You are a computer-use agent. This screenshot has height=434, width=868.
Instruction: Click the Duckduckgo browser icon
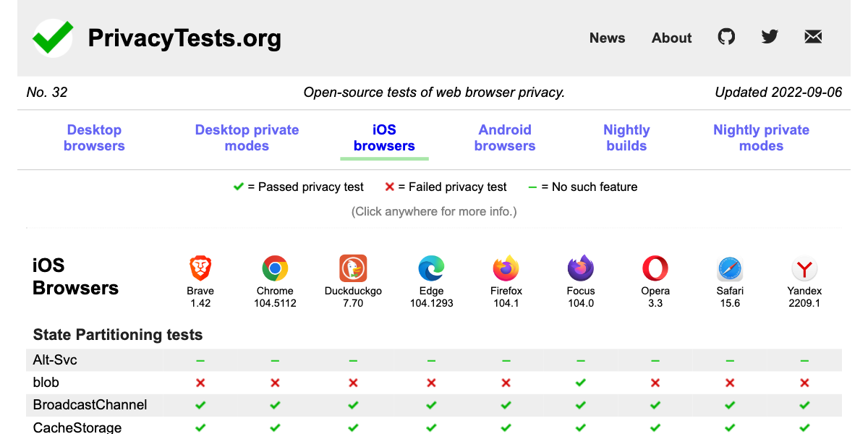pyautogui.click(x=352, y=267)
